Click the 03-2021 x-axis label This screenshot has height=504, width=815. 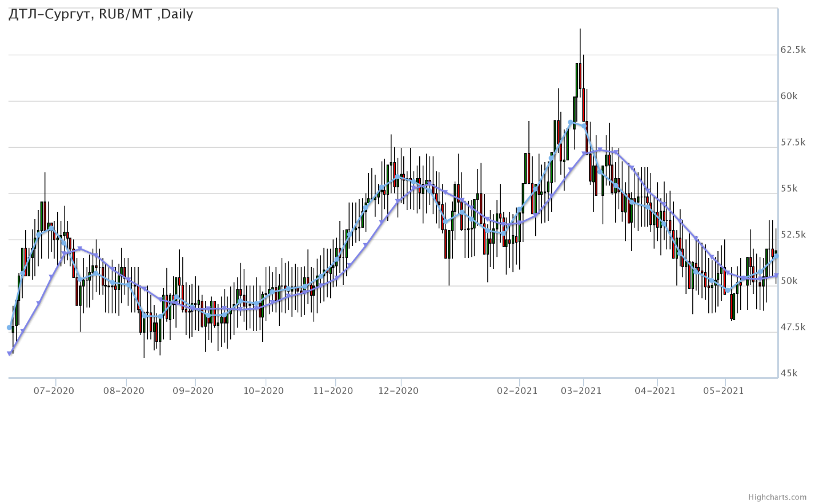[x=581, y=391]
